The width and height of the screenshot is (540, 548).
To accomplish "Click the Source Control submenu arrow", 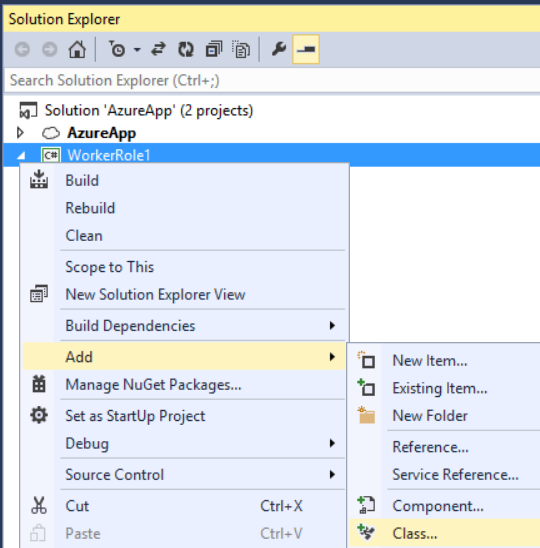I will click(332, 474).
